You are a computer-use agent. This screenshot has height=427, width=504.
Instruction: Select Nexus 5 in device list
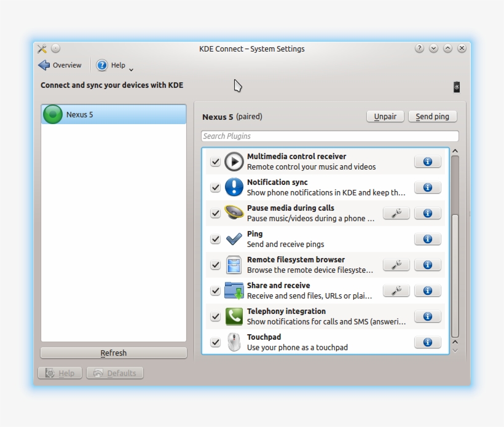click(113, 114)
